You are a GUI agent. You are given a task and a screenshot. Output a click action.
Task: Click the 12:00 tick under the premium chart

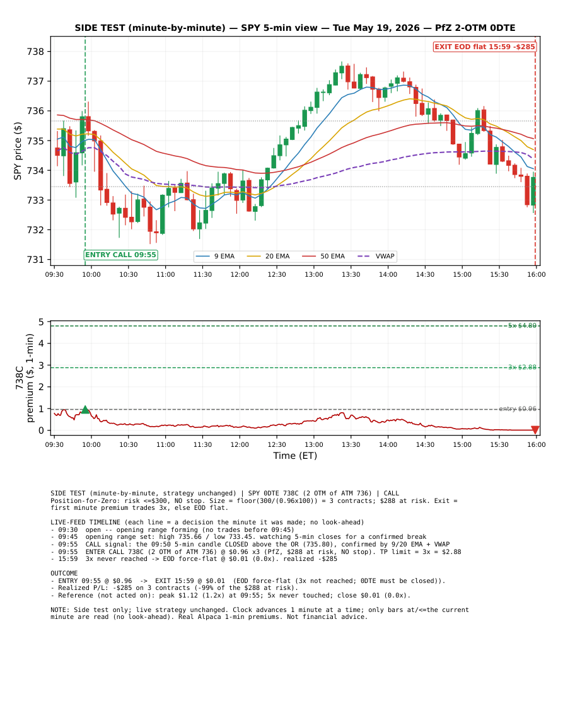240,445
